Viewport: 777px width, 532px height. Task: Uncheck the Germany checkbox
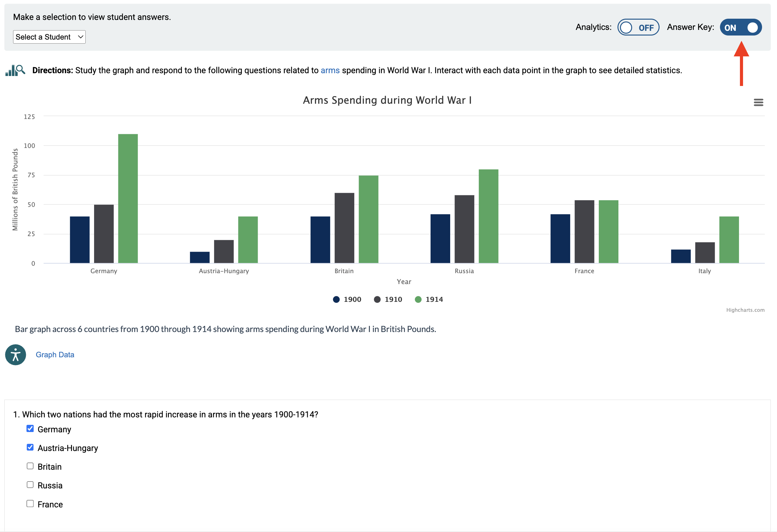tap(30, 429)
